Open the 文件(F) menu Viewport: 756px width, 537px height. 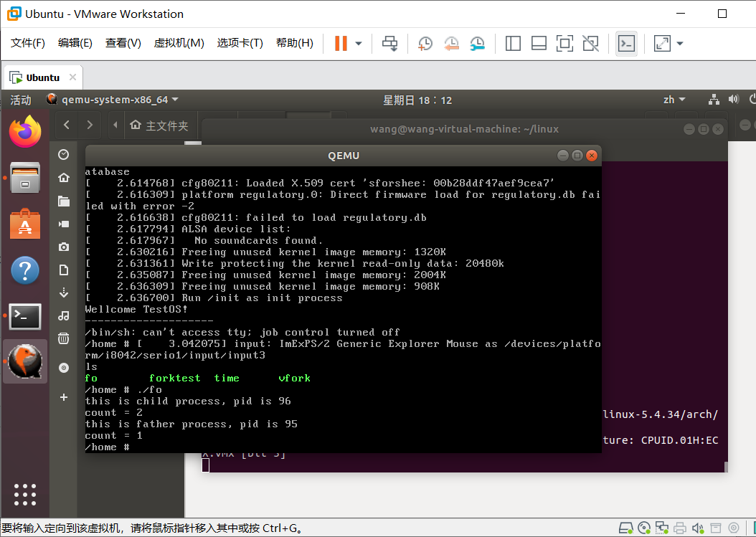[x=28, y=43]
